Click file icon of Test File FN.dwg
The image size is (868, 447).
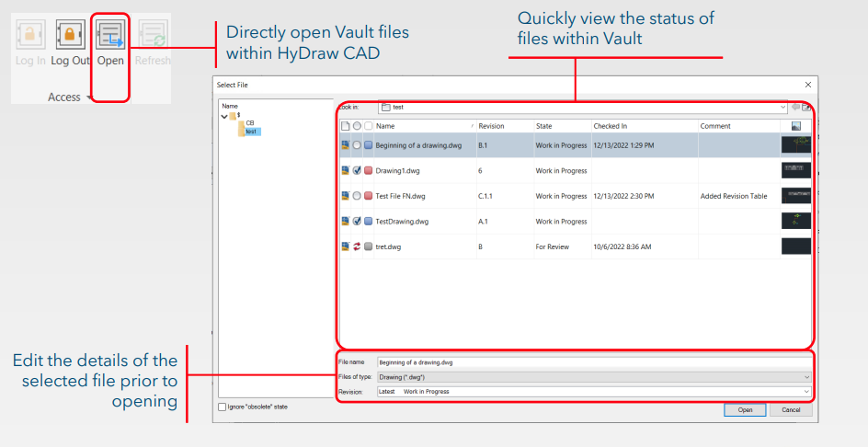[345, 196]
